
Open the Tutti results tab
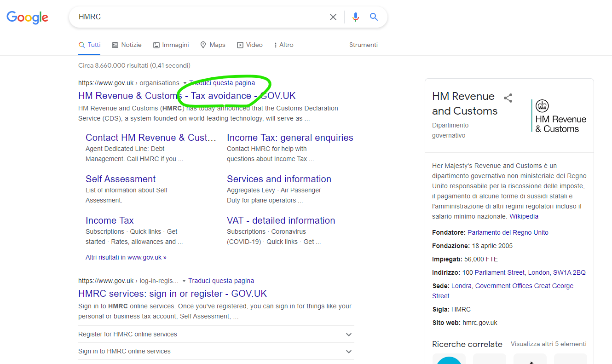89,45
